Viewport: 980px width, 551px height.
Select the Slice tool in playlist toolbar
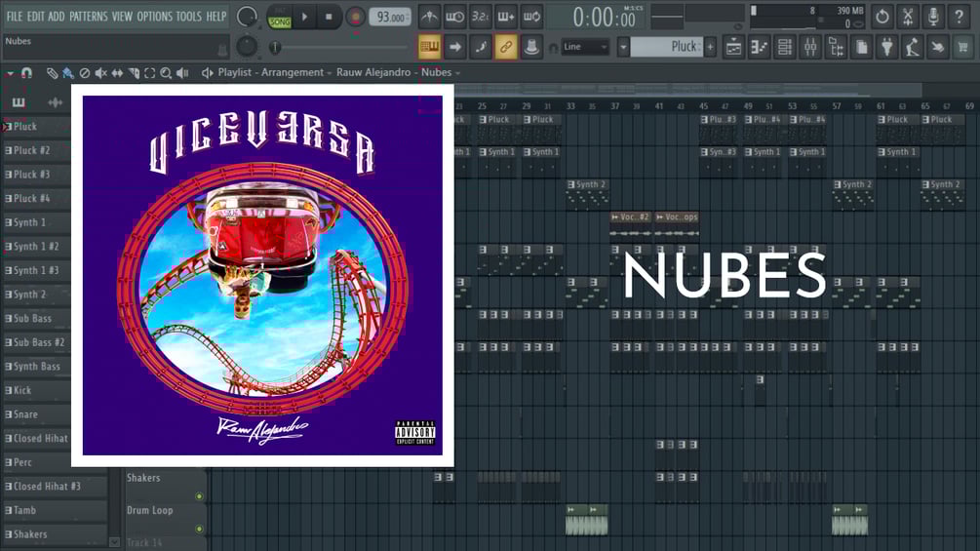tap(134, 73)
